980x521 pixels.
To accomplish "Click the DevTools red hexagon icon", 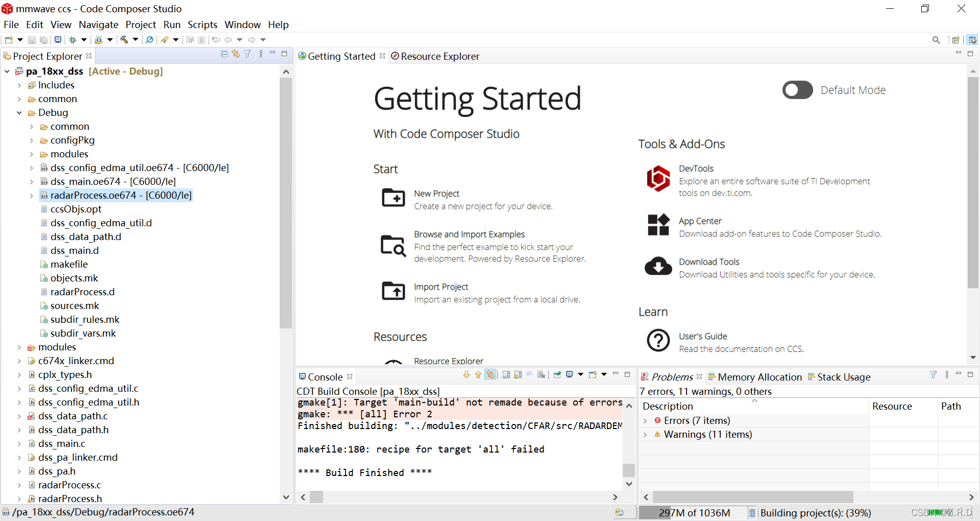I will click(658, 179).
